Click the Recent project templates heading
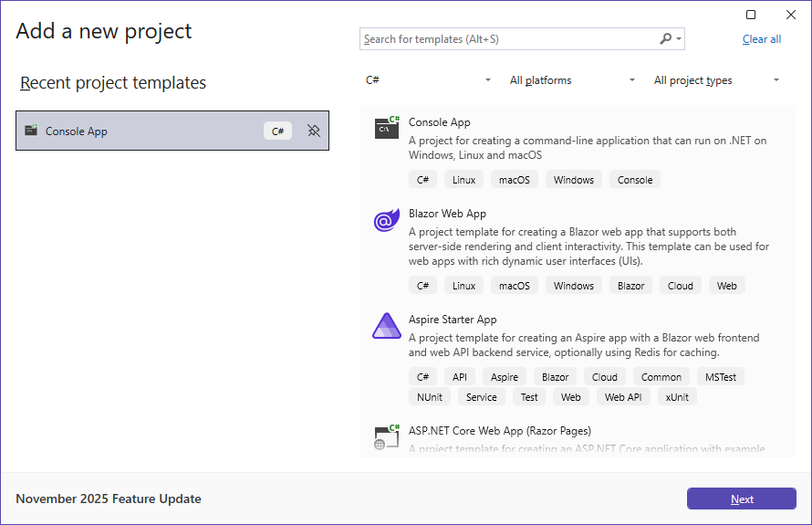Screen dimensions: 812x525 [113, 82]
